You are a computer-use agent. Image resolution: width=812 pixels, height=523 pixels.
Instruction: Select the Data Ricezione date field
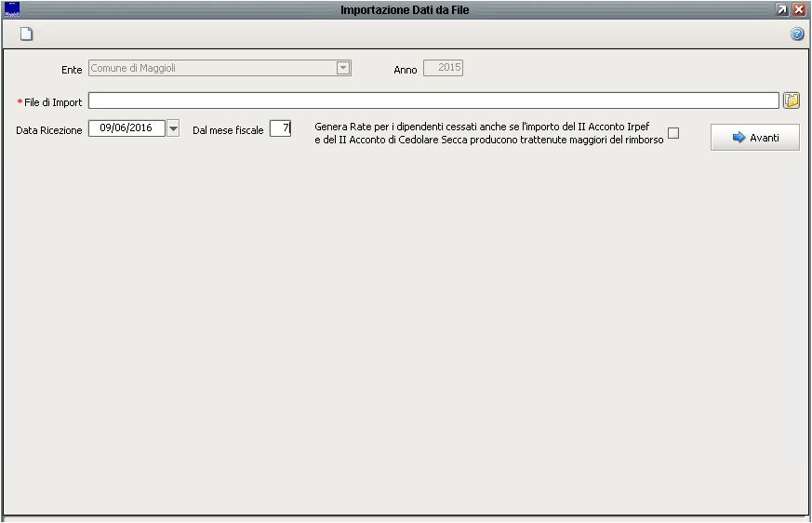[126, 128]
